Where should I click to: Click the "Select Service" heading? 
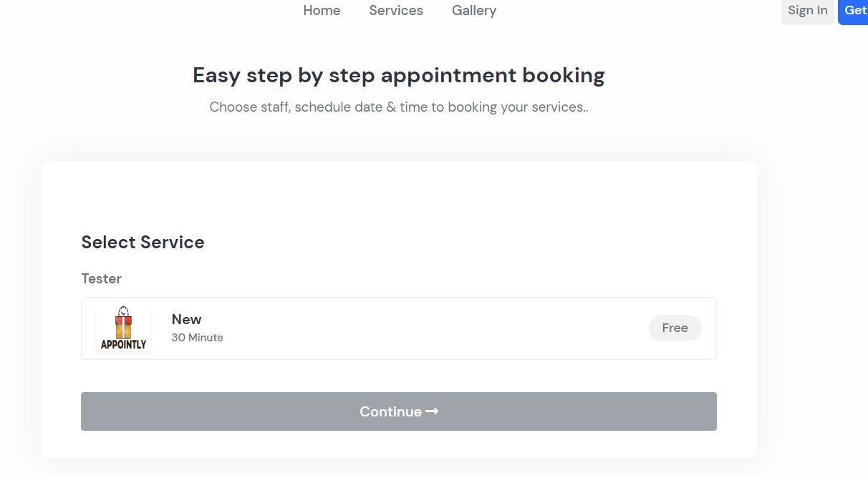tap(143, 242)
